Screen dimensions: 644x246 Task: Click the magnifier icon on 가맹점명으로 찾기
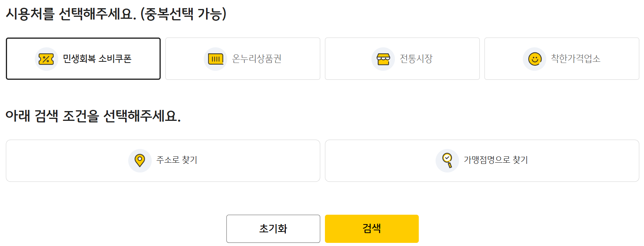447,160
